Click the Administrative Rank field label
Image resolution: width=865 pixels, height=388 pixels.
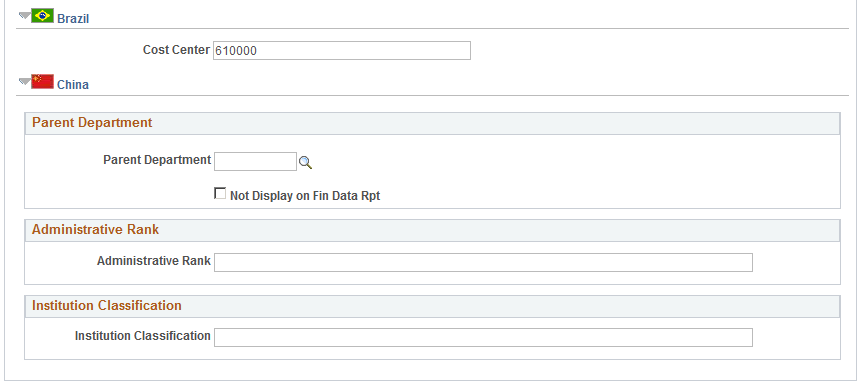coord(154,261)
